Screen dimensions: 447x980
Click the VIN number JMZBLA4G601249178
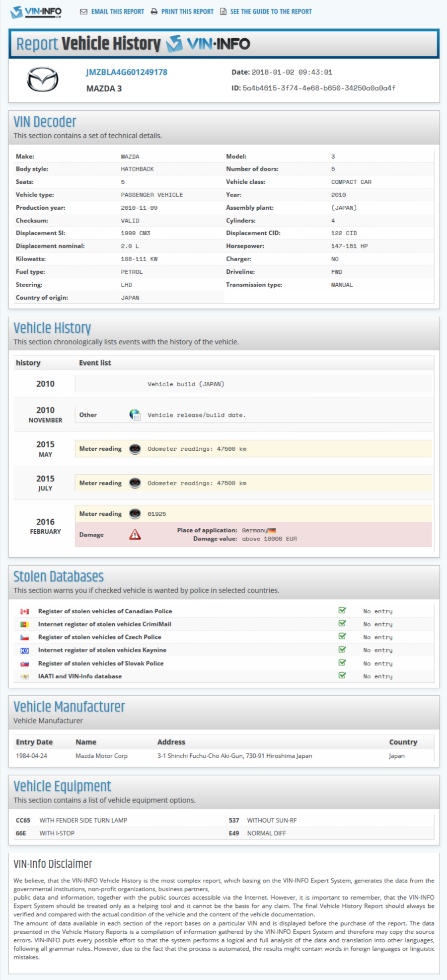[127, 72]
